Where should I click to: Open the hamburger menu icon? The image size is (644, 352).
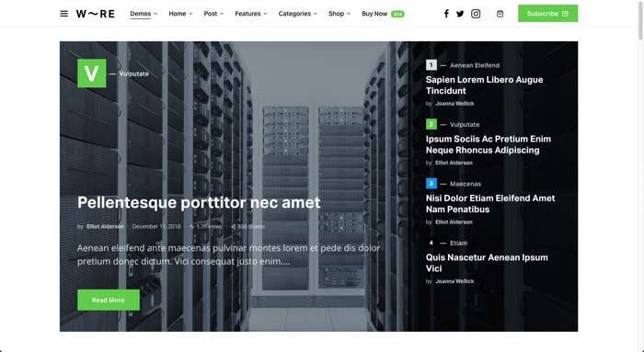[x=64, y=14]
